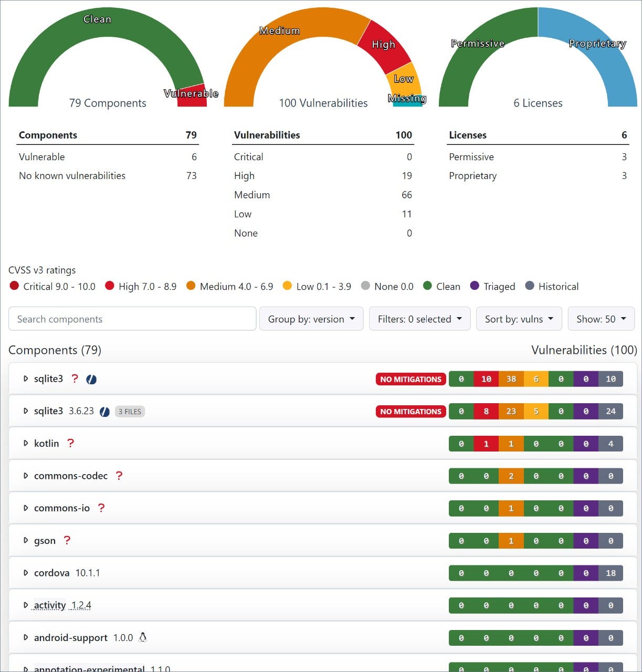Open the Sort by: vulns dropdown
The width and height of the screenshot is (642, 672).
pyautogui.click(x=519, y=319)
